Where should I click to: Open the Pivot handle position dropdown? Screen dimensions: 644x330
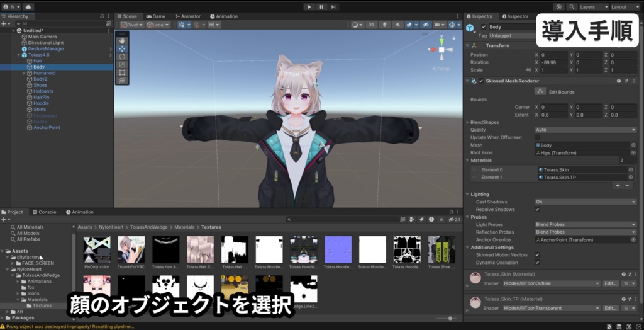tap(132, 25)
